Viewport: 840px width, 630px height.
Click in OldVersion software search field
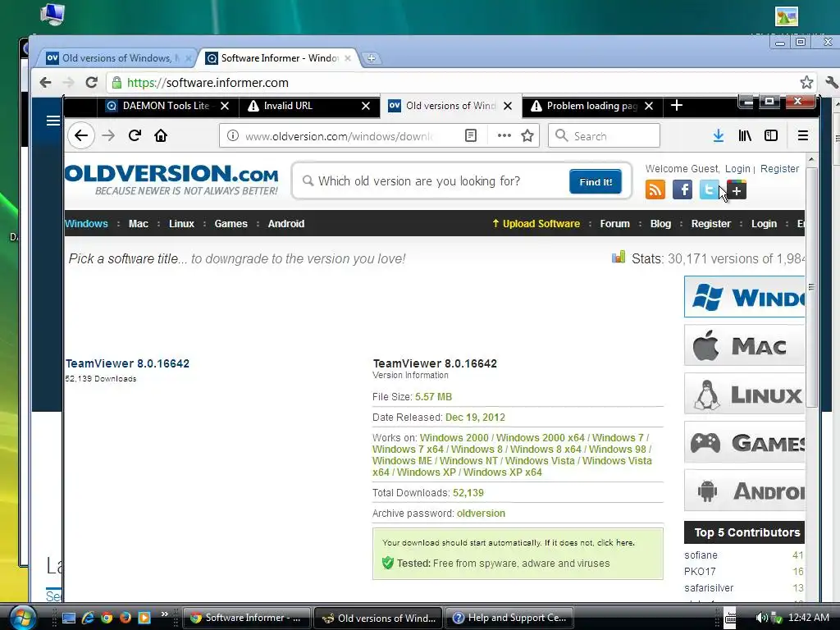[431, 181]
